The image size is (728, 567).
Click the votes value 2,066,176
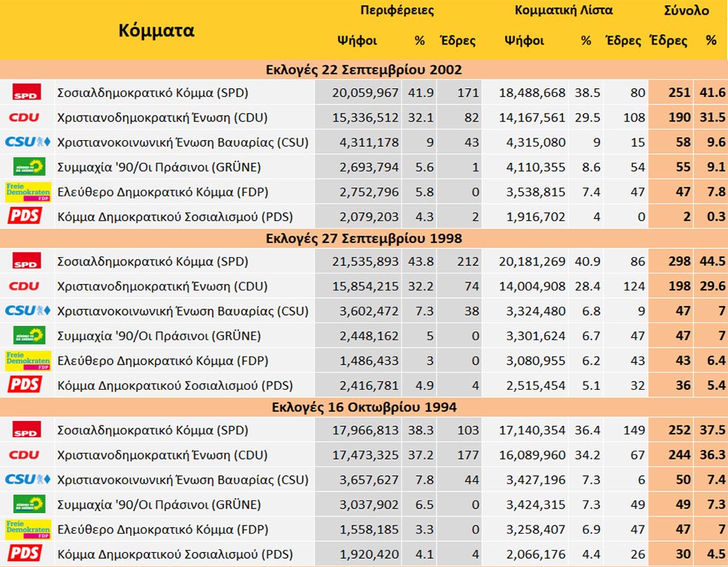click(x=535, y=554)
